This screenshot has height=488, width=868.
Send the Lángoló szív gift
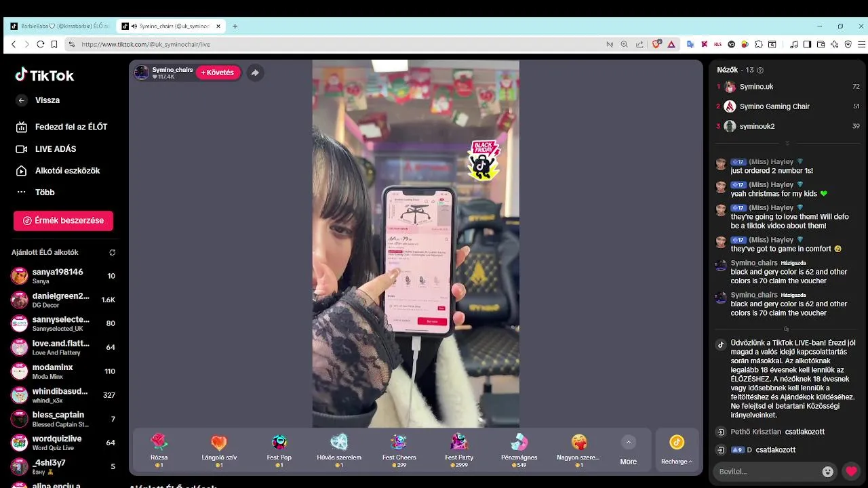click(x=219, y=450)
